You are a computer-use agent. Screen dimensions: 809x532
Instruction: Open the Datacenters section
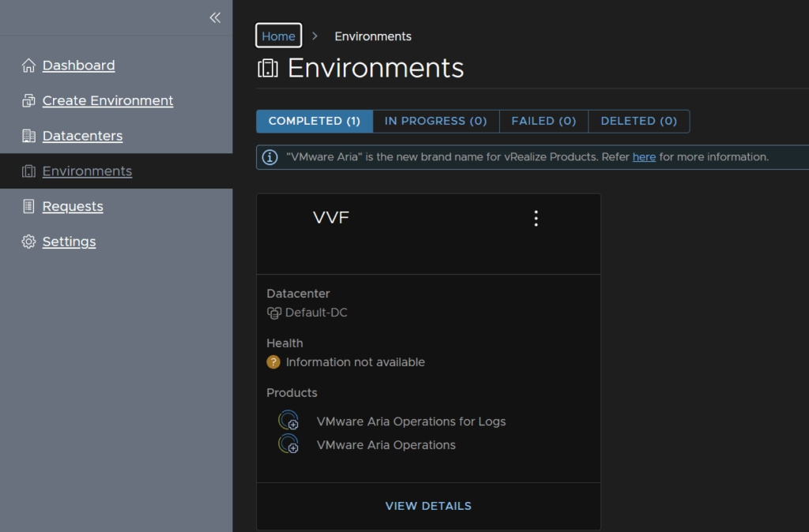82,136
